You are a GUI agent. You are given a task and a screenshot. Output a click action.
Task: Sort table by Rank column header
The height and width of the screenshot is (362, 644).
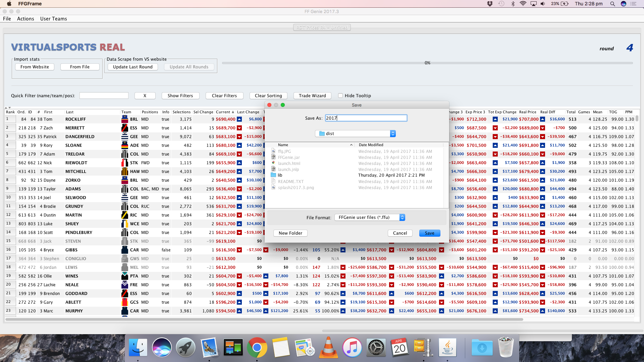tap(10, 112)
